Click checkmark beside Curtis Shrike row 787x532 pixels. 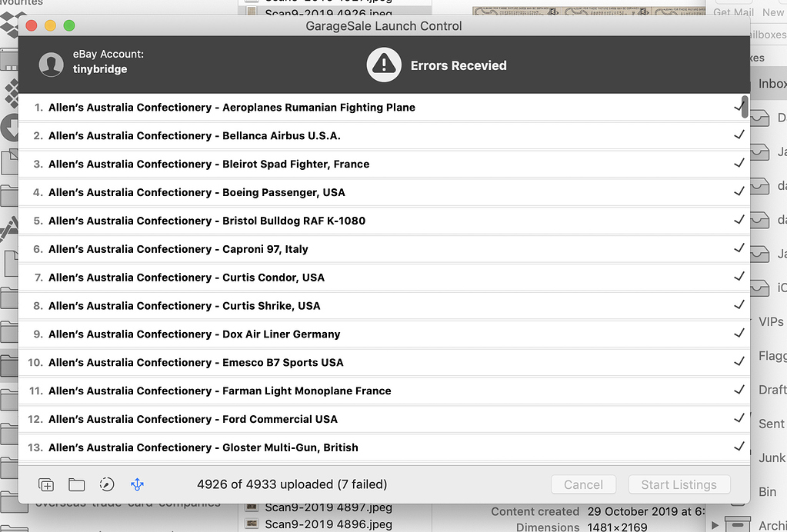coord(739,305)
